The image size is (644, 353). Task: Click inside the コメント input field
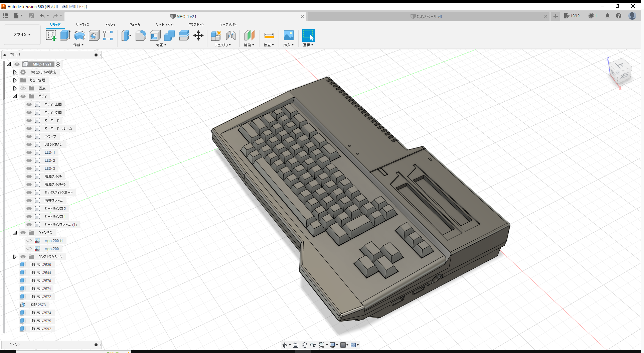50,345
